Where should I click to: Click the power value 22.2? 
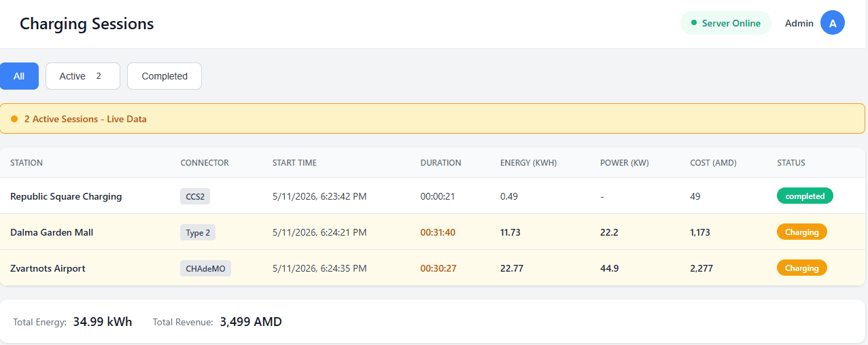tap(609, 232)
